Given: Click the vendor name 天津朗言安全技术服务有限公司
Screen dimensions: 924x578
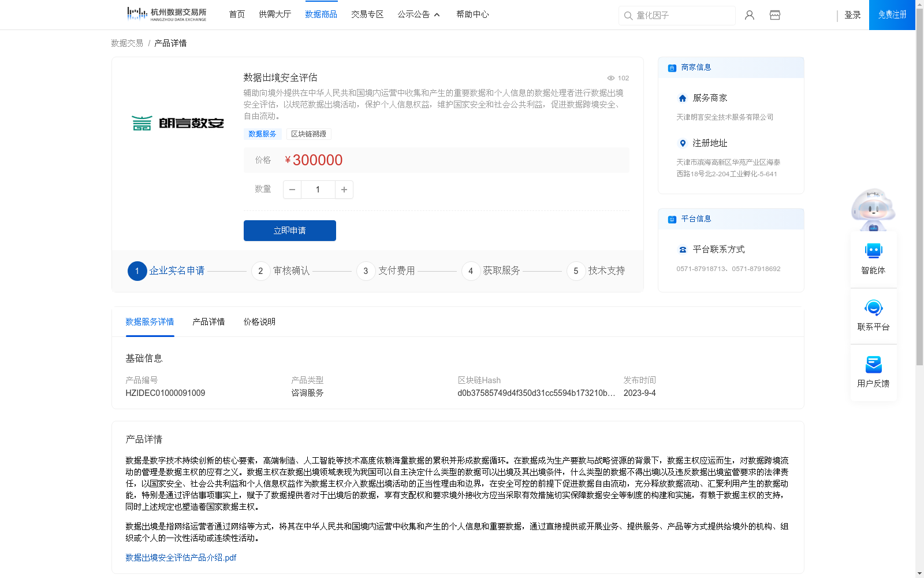Looking at the screenshot, I should 725,117.
